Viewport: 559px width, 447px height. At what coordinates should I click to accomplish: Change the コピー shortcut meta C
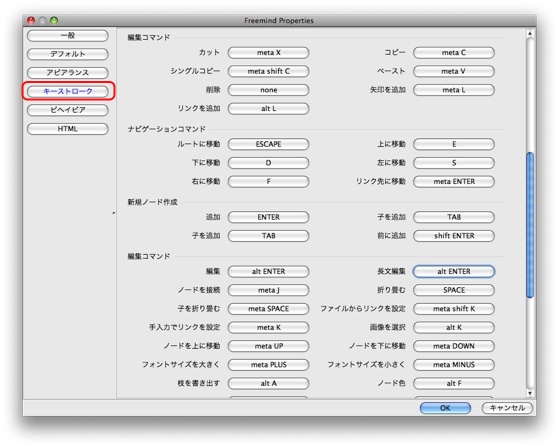(x=454, y=53)
